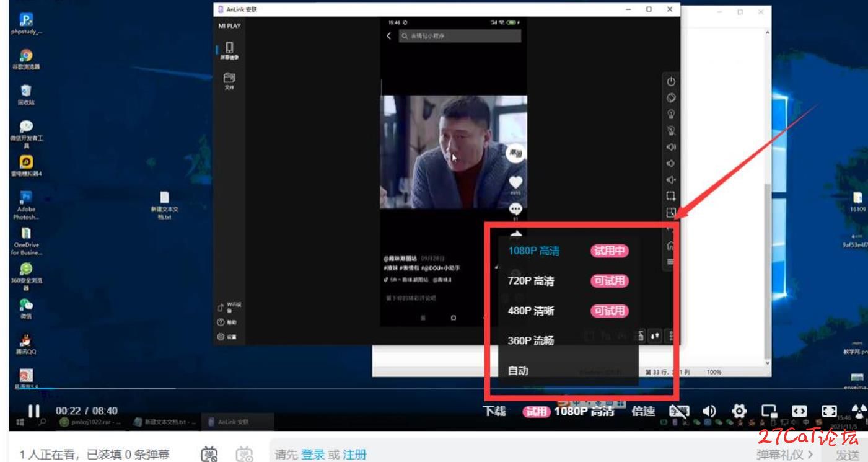Open the 倍速 playback speed menu
Viewport: 868px width, 462px height.
click(x=643, y=411)
